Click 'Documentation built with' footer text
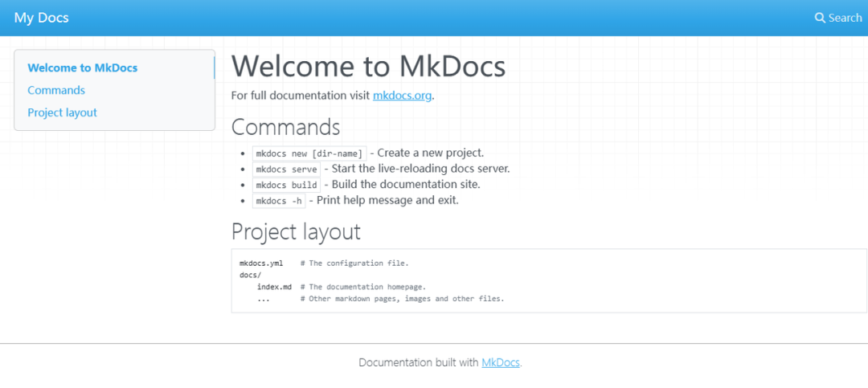868x388 pixels. [419, 363]
